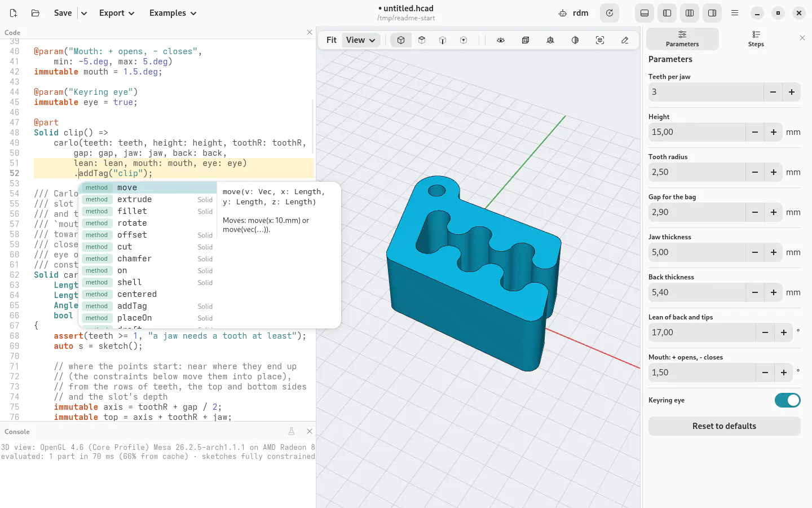Select the isometric cube view icon
This screenshot has width=812, height=508.
(401, 40)
